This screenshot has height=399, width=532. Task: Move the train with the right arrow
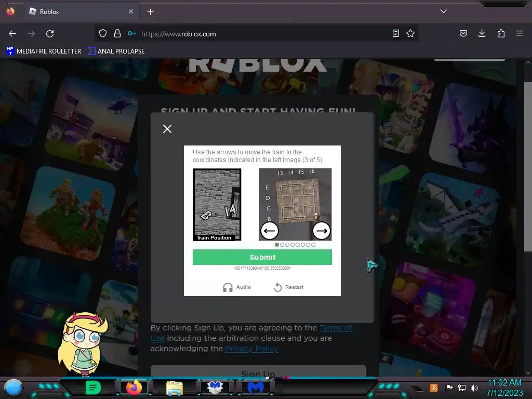pos(321,231)
